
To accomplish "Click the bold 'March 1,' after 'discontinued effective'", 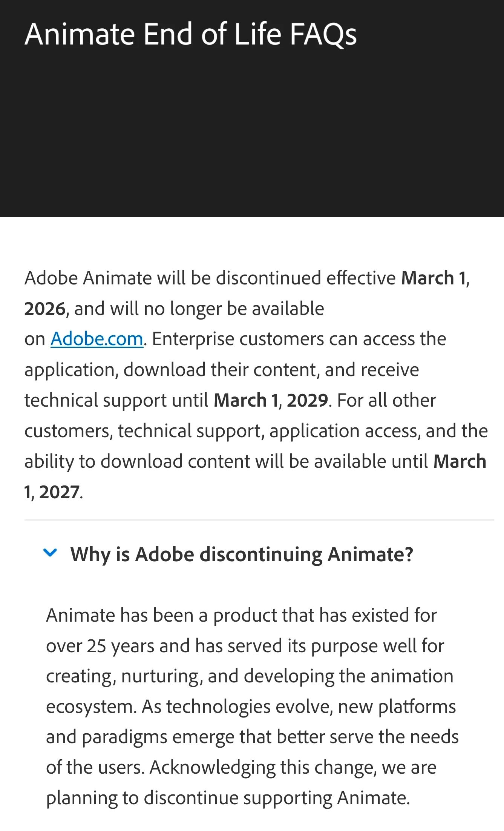I will click(434, 278).
